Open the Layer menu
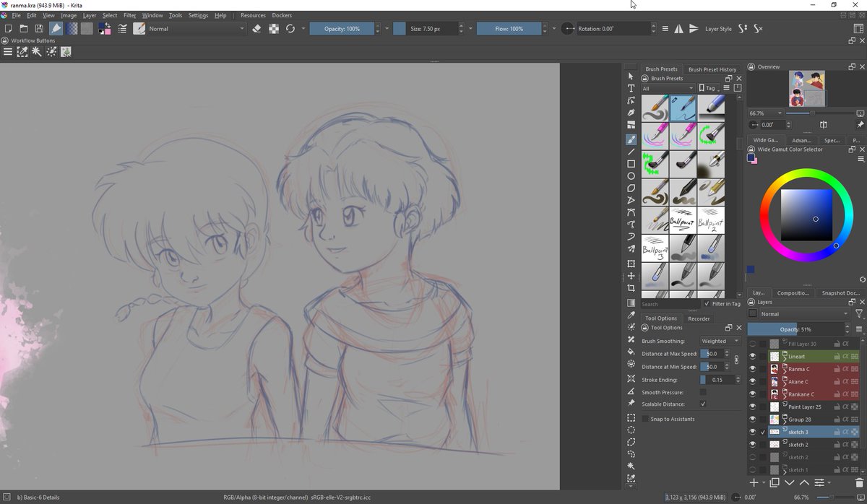The height and width of the screenshot is (504, 867). [x=90, y=15]
